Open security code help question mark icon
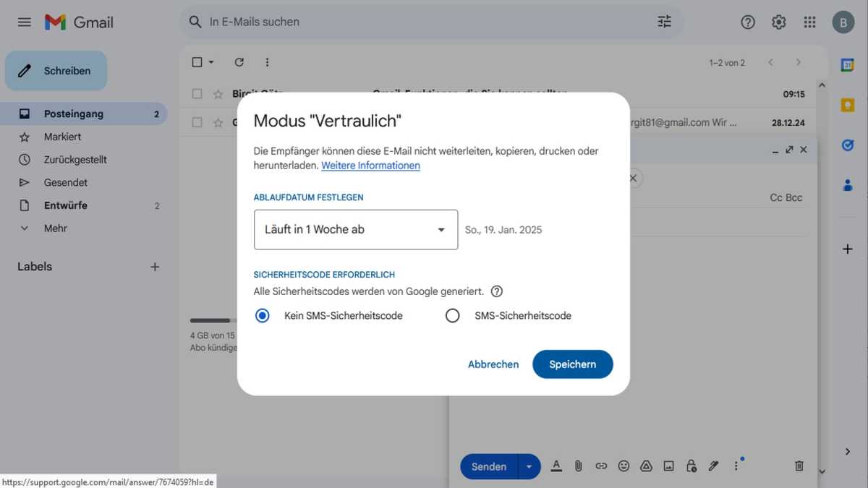This screenshot has height=488, width=868. [x=496, y=291]
